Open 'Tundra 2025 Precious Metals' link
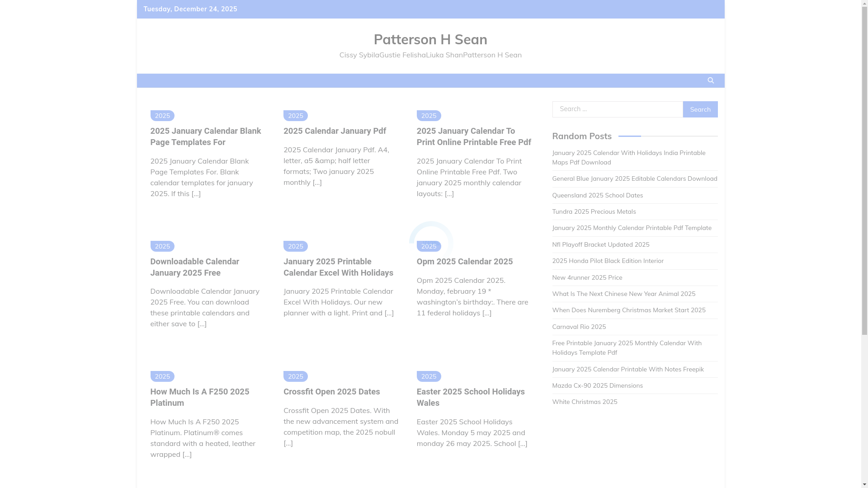Screen dimensions: 868x488 594,211
